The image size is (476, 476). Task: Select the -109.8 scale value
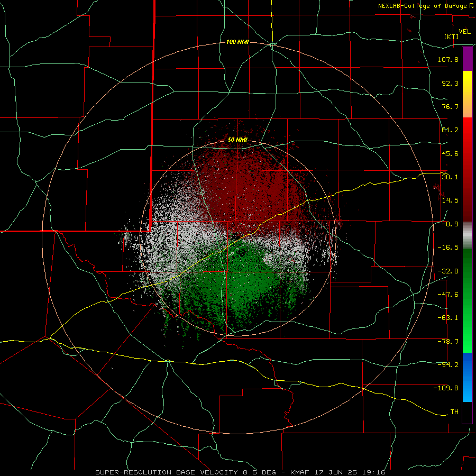coord(446,388)
